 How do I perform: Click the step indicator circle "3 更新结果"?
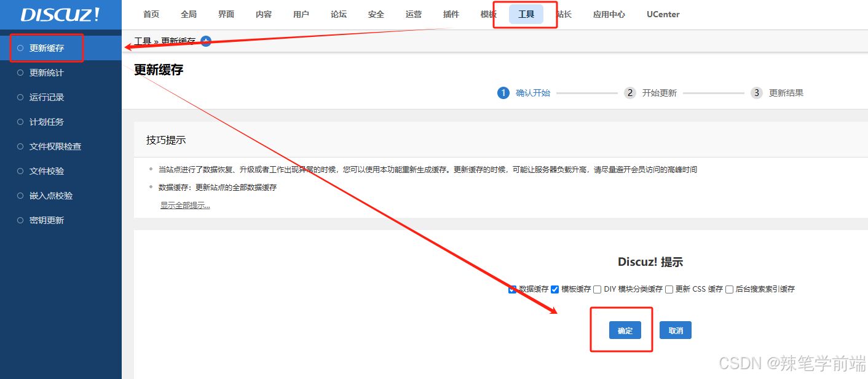757,93
